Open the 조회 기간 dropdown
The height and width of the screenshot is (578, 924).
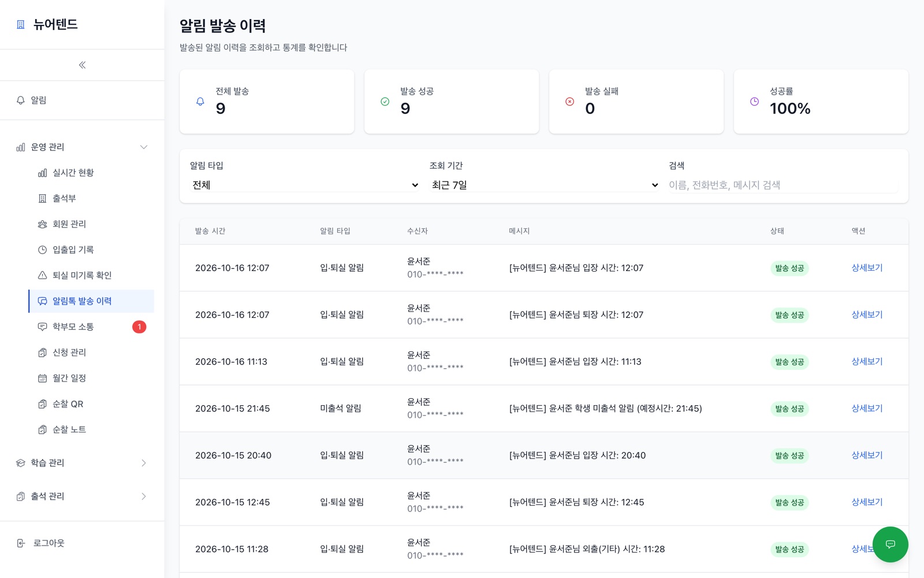click(x=545, y=185)
